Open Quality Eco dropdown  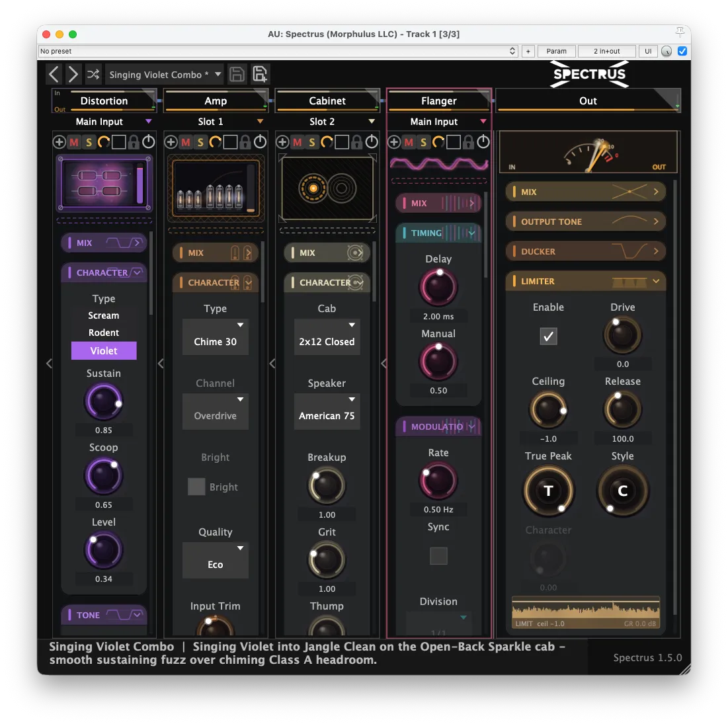216,560
